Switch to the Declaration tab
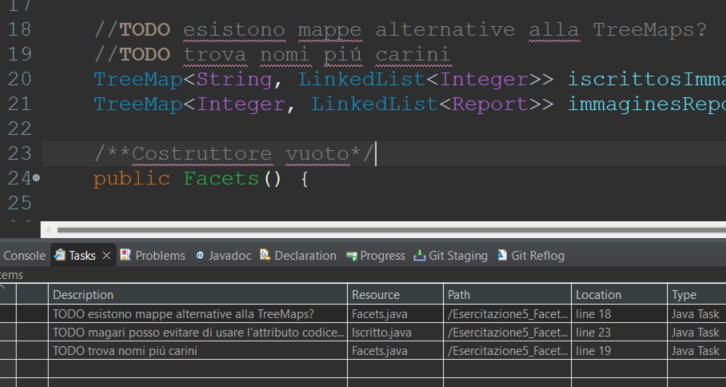This screenshot has height=387, width=726. pyautogui.click(x=305, y=256)
